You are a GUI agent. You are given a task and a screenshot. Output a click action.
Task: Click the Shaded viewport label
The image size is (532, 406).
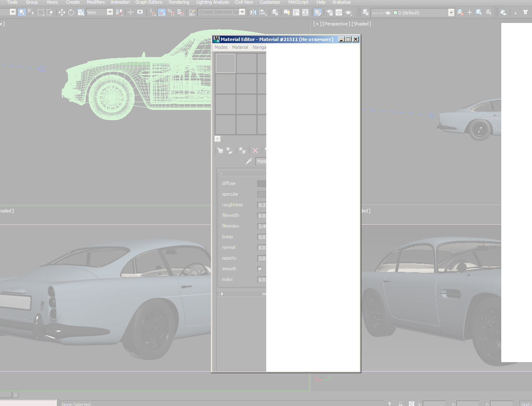tap(361, 24)
